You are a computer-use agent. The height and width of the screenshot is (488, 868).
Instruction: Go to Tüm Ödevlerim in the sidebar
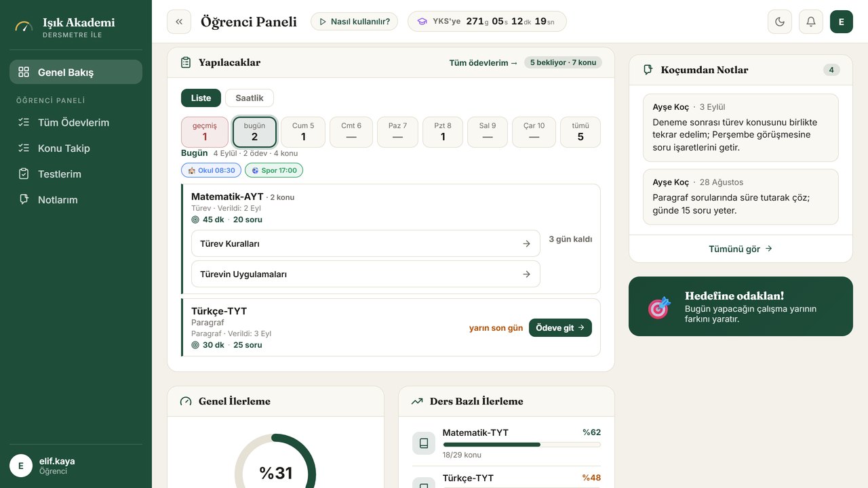(x=76, y=123)
